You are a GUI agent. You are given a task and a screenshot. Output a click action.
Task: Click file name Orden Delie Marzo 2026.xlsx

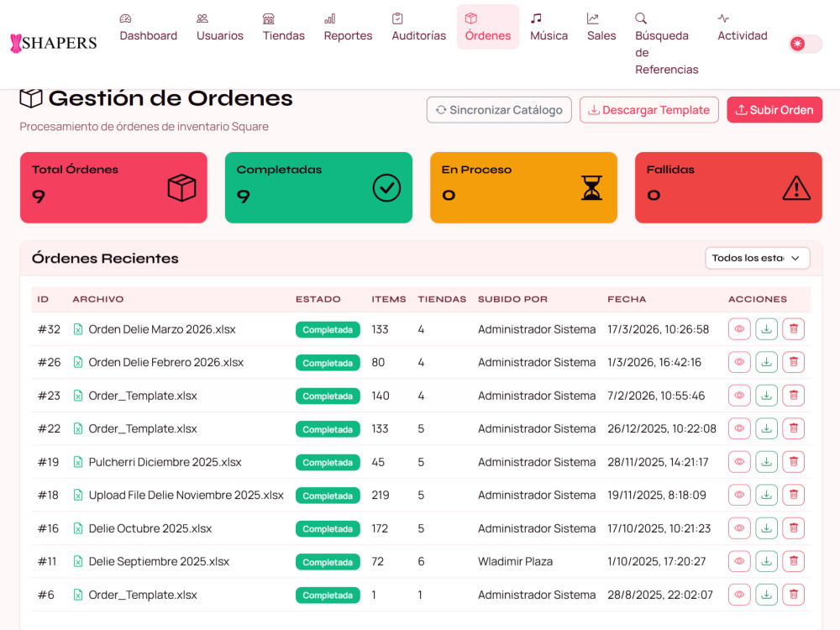[x=162, y=329]
